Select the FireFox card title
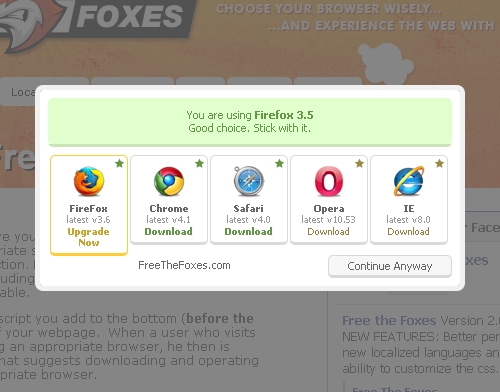The height and width of the screenshot is (392, 500). pos(89,209)
